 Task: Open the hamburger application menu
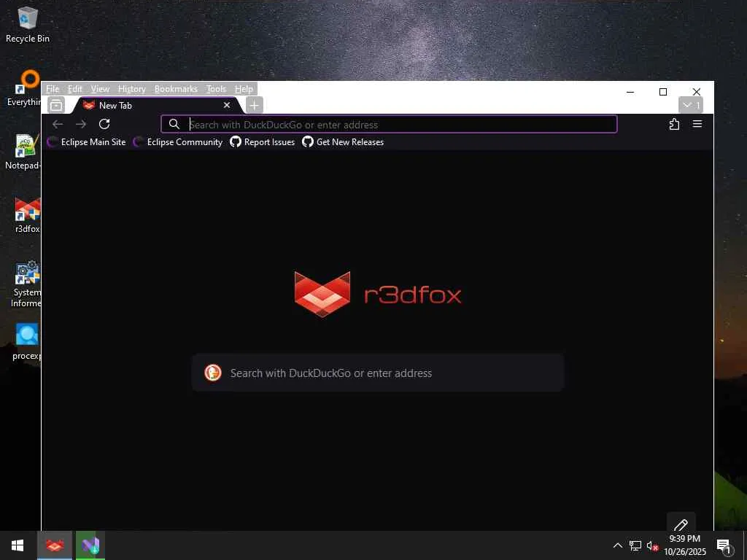point(697,124)
